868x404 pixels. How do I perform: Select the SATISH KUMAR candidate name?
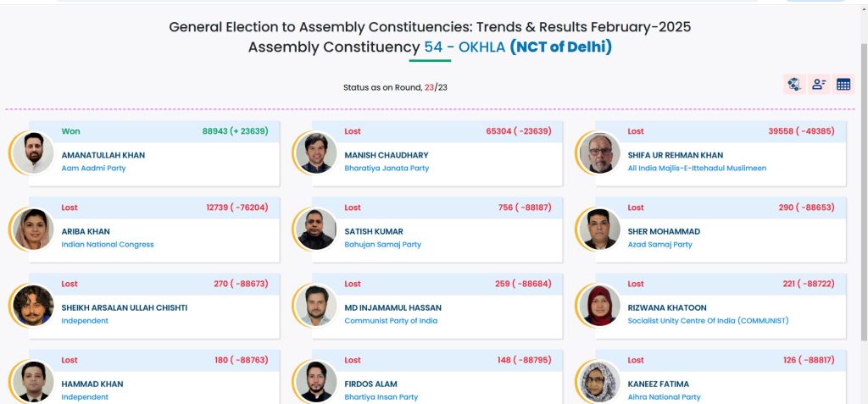tap(373, 231)
